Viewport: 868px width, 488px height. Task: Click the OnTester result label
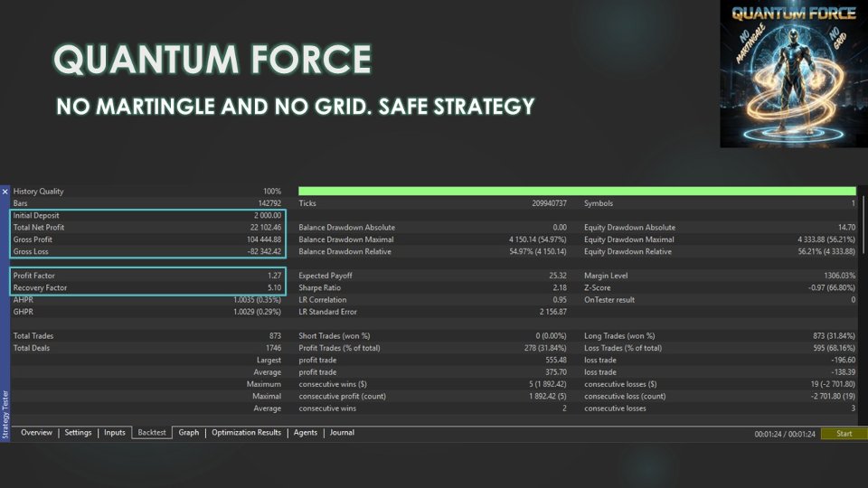click(609, 300)
